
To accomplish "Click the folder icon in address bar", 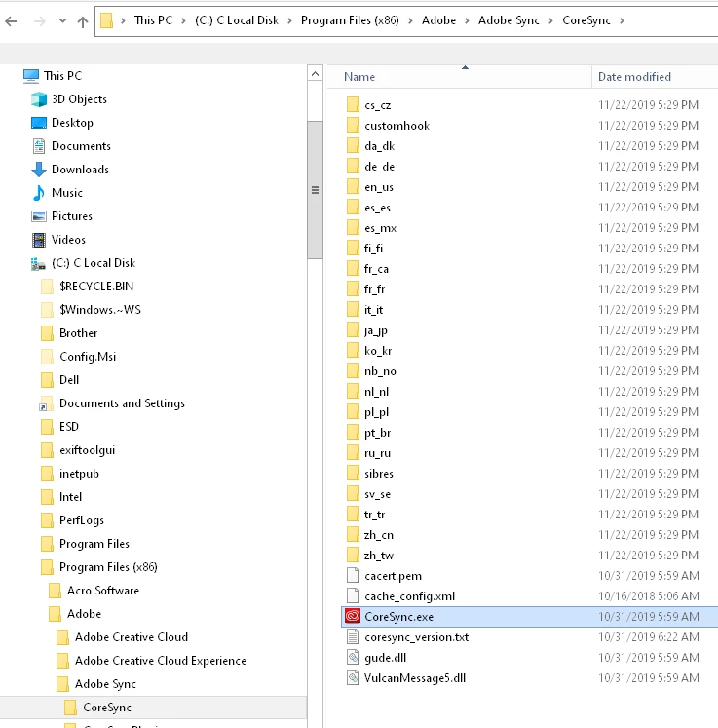I will 107,20.
